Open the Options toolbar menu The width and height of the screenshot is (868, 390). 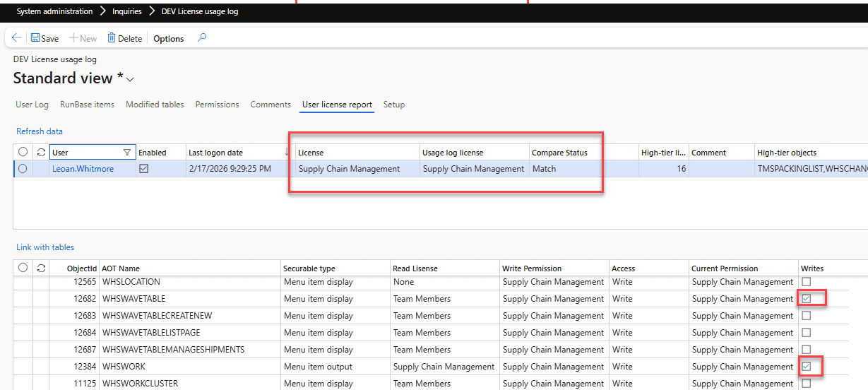[169, 39]
